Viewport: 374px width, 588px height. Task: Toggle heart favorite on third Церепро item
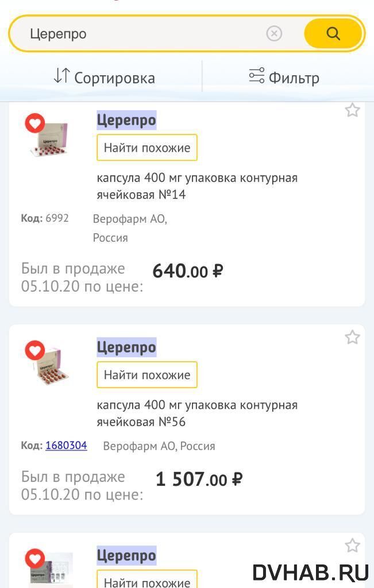pos(35,558)
